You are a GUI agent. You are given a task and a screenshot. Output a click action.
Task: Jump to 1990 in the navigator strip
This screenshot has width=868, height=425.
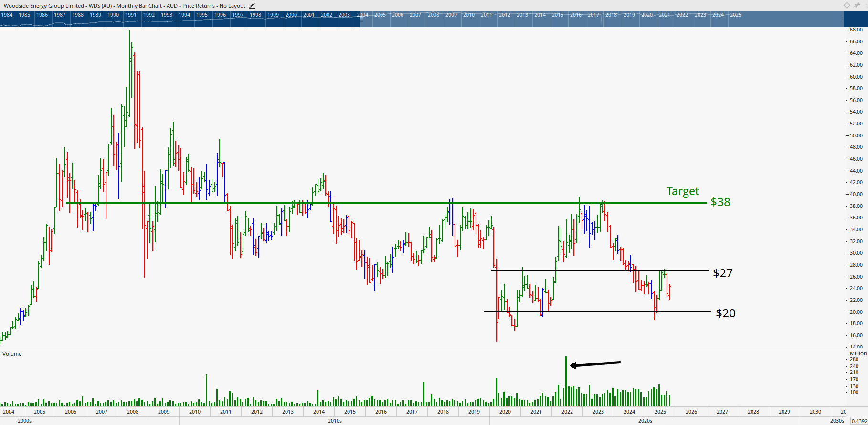[x=113, y=15]
